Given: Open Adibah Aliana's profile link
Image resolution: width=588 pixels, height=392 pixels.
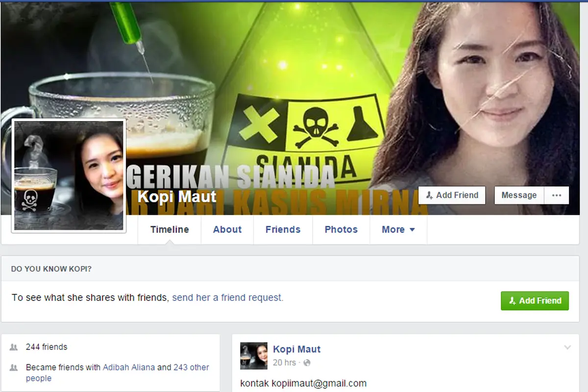Looking at the screenshot, I should point(129,367).
